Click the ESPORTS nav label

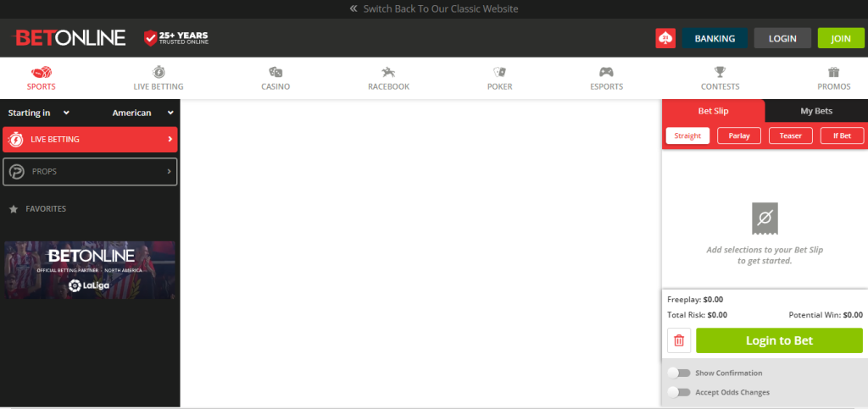click(x=607, y=86)
